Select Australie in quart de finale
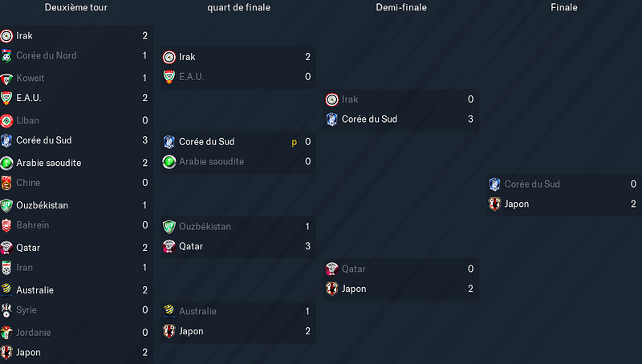642x364 pixels. coord(197,311)
